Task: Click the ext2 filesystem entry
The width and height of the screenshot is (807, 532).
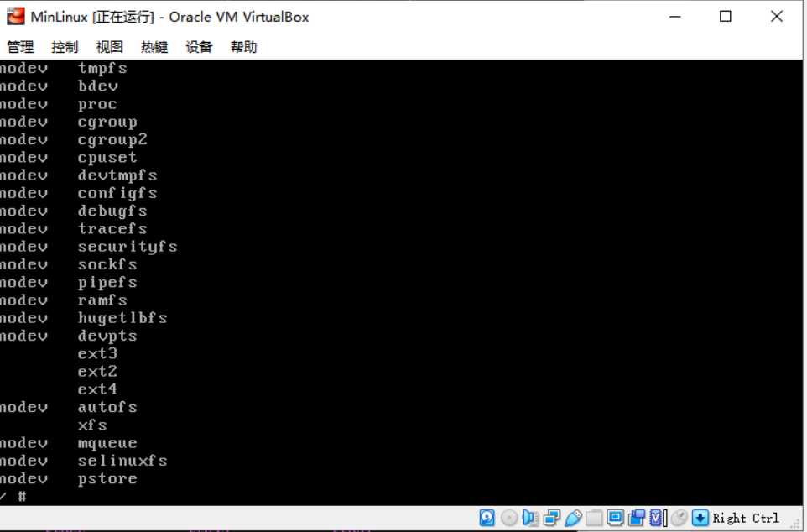Action: (x=97, y=372)
